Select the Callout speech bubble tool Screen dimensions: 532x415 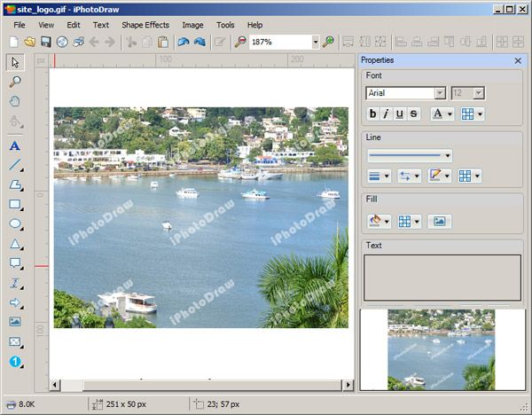(15, 263)
